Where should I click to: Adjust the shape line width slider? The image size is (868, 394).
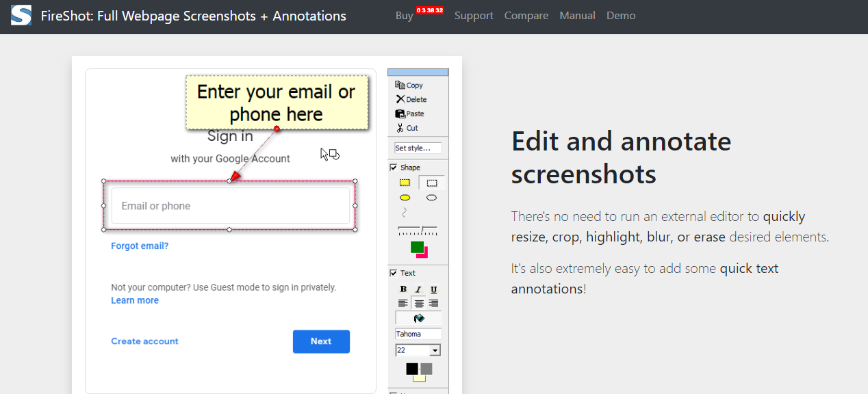pyautogui.click(x=418, y=230)
